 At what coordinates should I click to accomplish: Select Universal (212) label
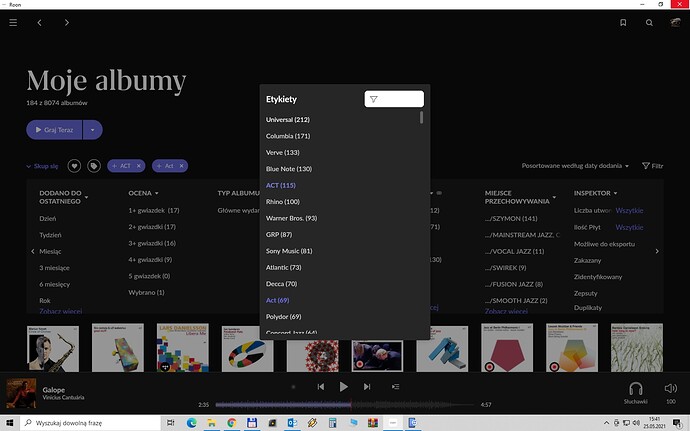tap(288, 120)
